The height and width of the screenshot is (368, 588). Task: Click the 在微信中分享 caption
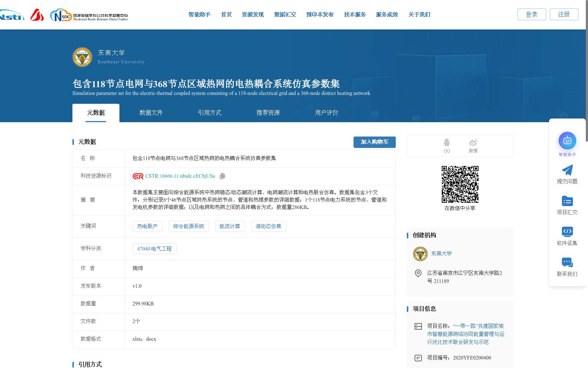pyautogui.click(x=460, y=208)
